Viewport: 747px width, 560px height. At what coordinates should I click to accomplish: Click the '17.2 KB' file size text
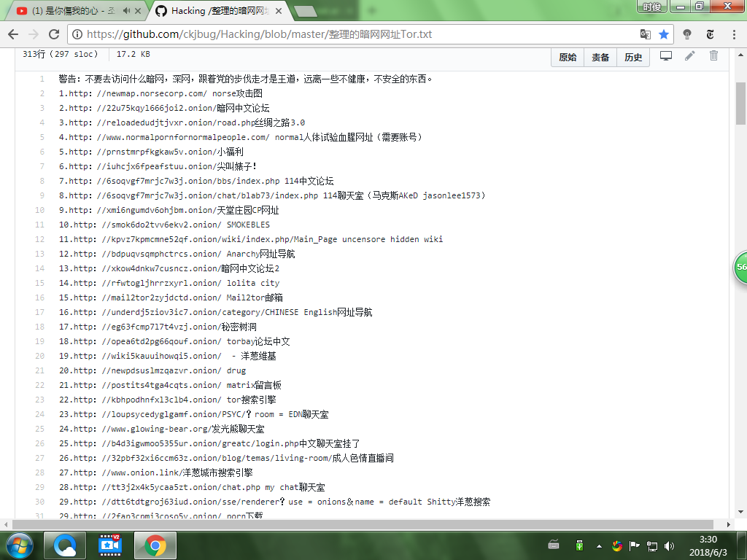[133, 54]
